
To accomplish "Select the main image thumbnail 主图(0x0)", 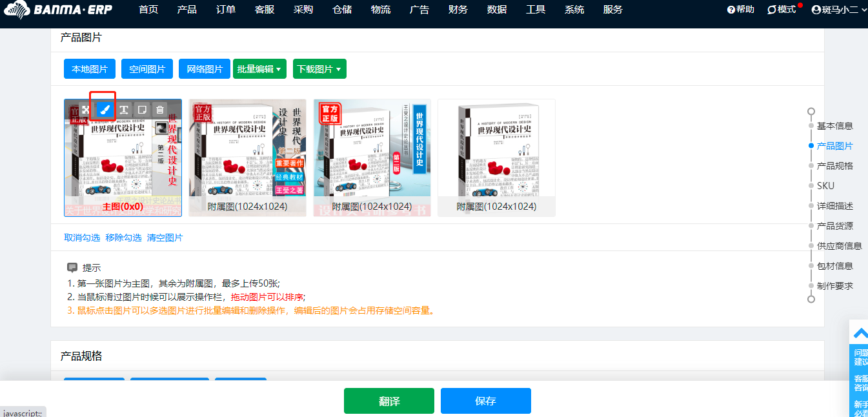I will click(x=123, y=158).
